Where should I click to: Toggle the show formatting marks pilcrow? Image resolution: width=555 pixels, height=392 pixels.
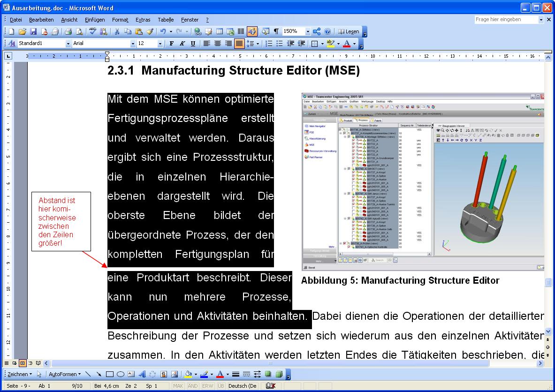tap(276, 32)
